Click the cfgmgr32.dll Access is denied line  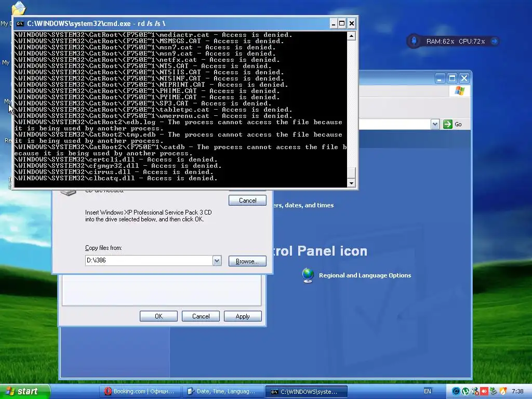[118, 166]
